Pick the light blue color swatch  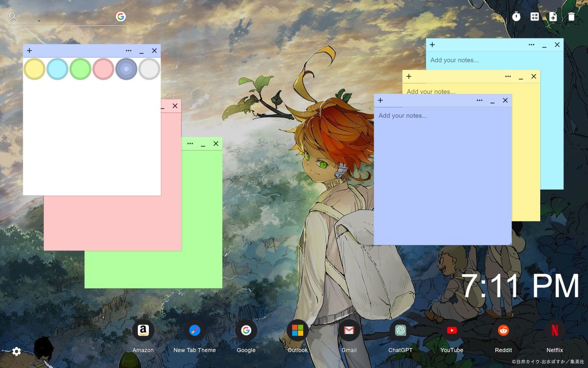(x=57, y=69)
